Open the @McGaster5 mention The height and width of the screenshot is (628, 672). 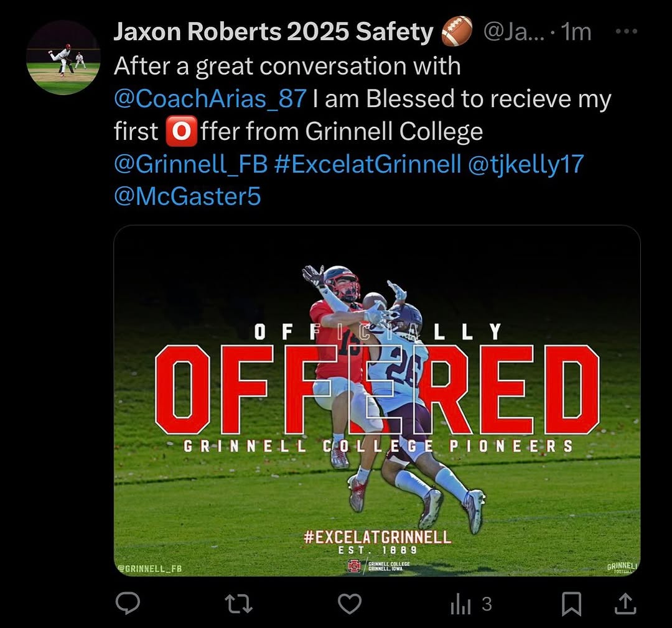tap(187, 196)
